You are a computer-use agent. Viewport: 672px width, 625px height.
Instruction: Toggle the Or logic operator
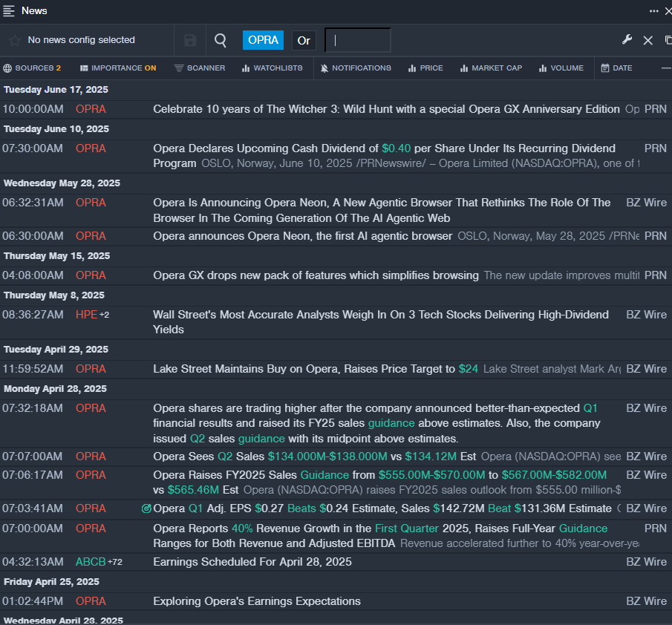click(x=304, y=40)
